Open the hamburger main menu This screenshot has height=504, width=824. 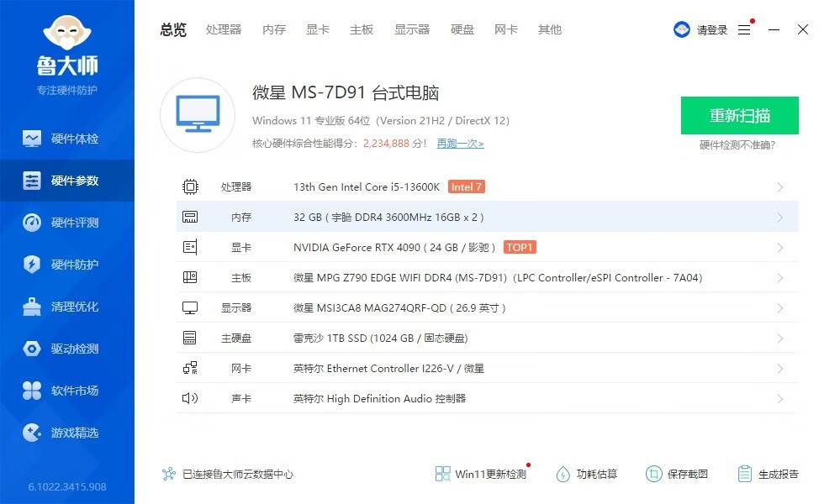(744, 30)
